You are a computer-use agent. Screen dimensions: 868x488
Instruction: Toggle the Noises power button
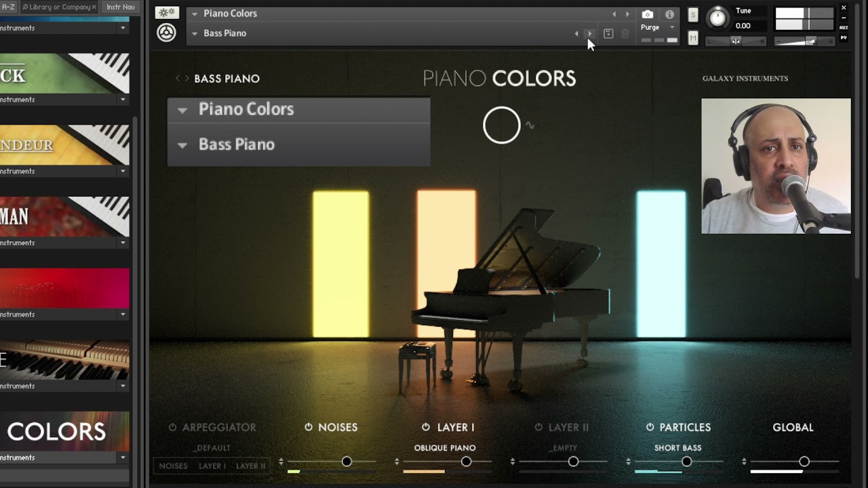pyautogui.click(x=309, y=427)
